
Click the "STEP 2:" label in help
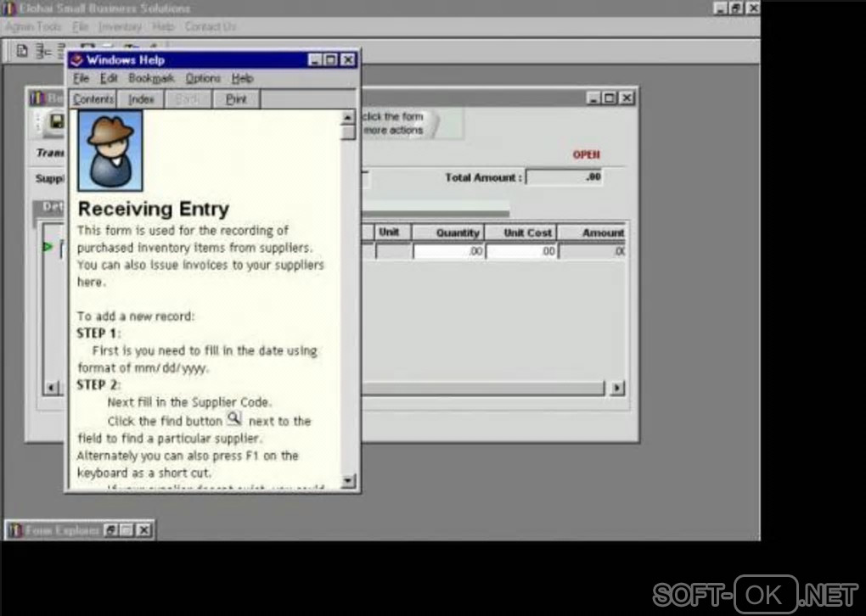point(98,384)
